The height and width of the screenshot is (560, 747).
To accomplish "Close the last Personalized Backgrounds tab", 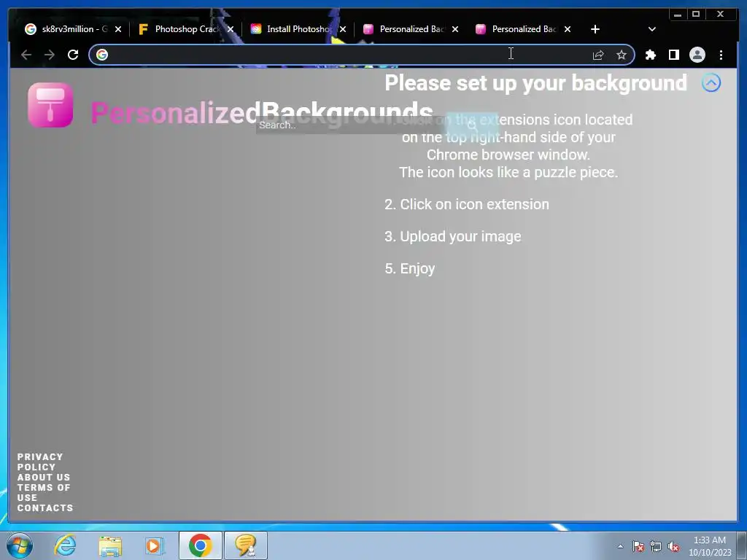I will (568, 29).
